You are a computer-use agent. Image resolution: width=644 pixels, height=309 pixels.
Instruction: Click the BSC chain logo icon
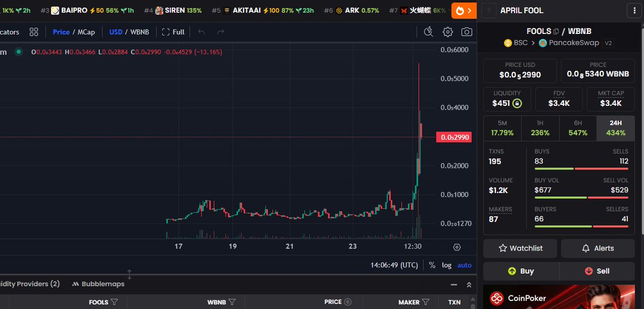(x=508, y=42)
